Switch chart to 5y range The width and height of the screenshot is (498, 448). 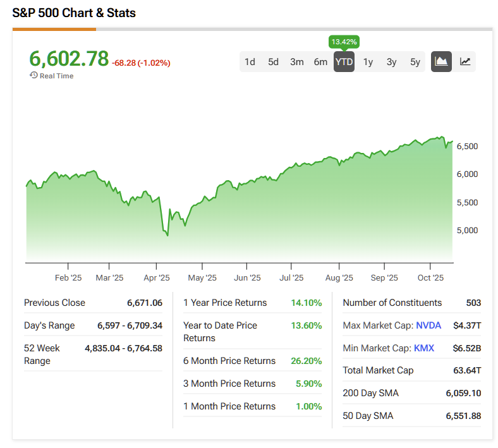pyautogui.click(x=415, y=62)
